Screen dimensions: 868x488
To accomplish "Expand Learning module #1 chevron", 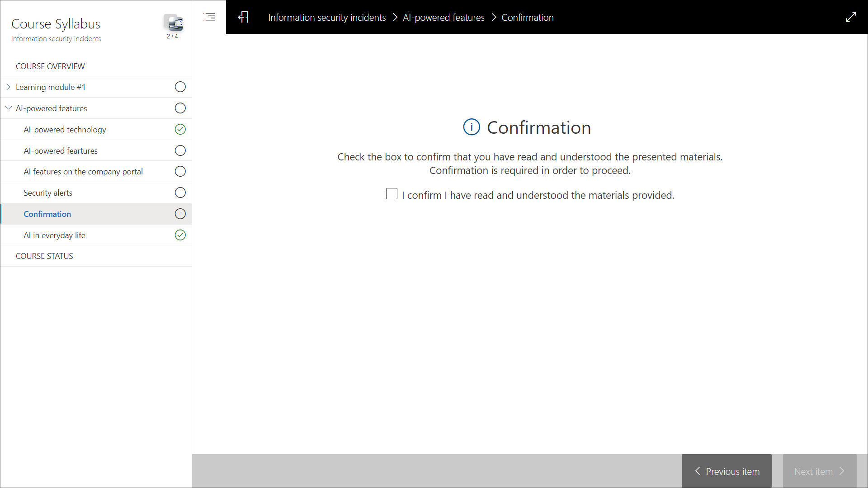I will click(8, 87).
